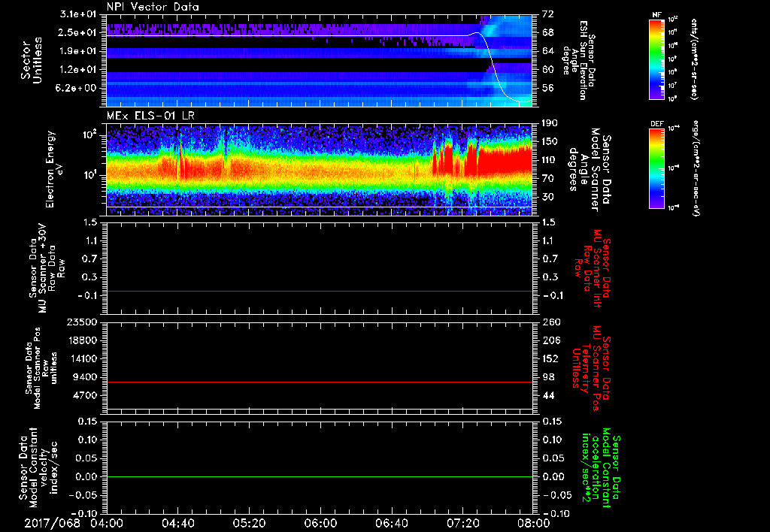Click the Model Scanner Pos Raw axis title
770x532 pixels.
[x=40, y=368]
